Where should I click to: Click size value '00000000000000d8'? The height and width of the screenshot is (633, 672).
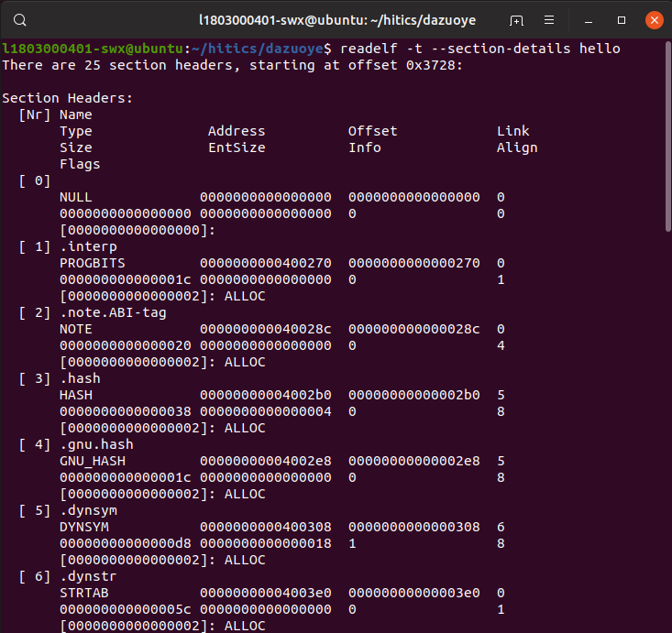click(126, 543)
